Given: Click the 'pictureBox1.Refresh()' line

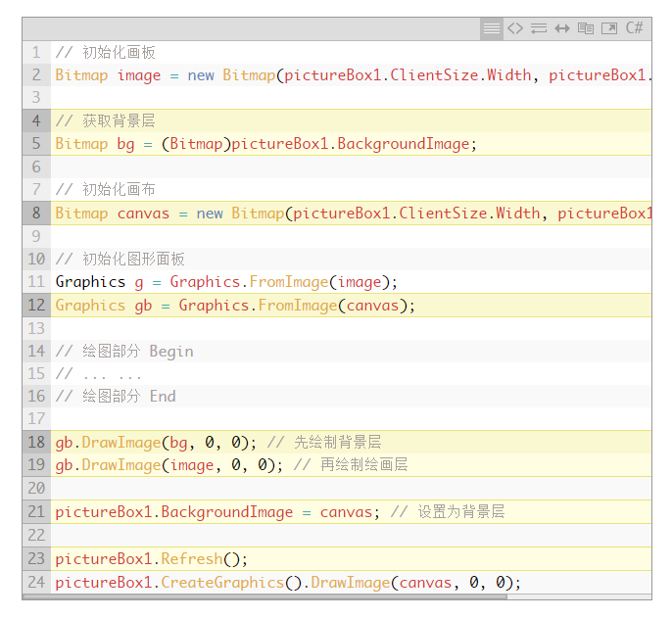Looking at the screenshot, I should click(152, 559).
